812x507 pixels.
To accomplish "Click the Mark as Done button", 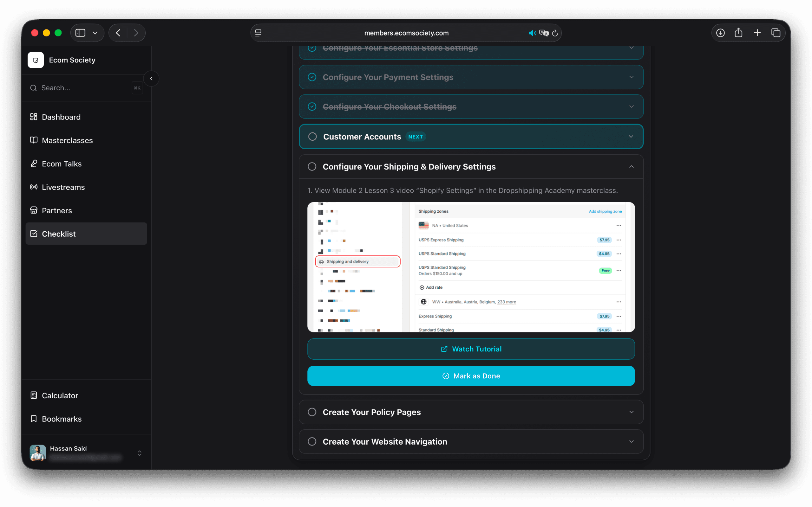I will [471, 376].
